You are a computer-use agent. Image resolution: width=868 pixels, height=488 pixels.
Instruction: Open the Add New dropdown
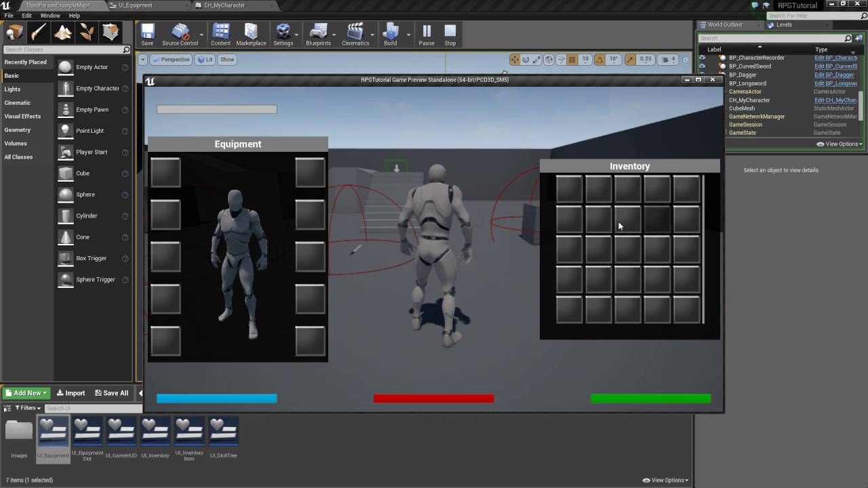point(26,393)
